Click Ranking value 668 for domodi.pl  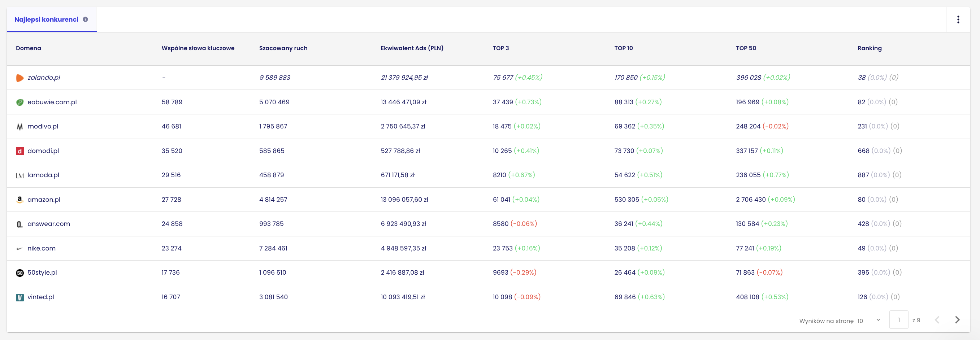863,151
